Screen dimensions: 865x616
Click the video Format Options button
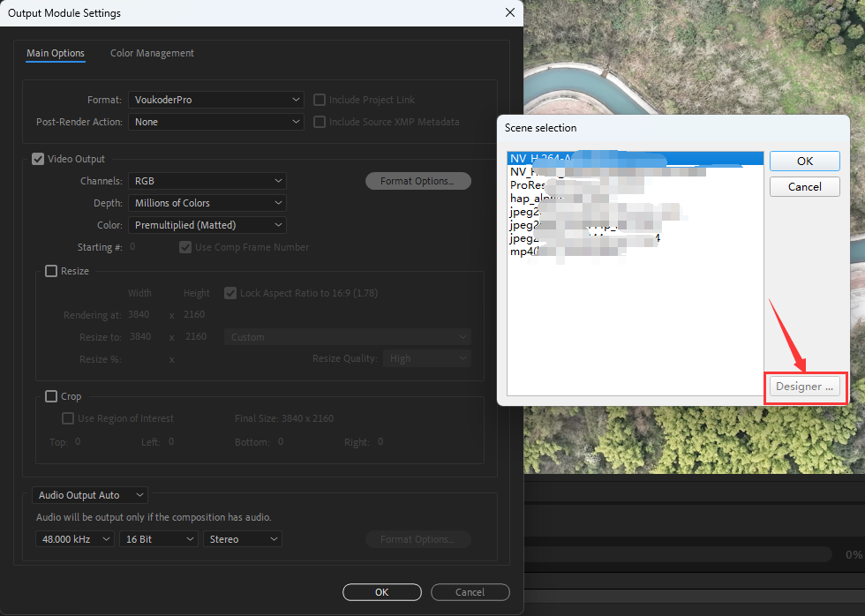(417, 181)
